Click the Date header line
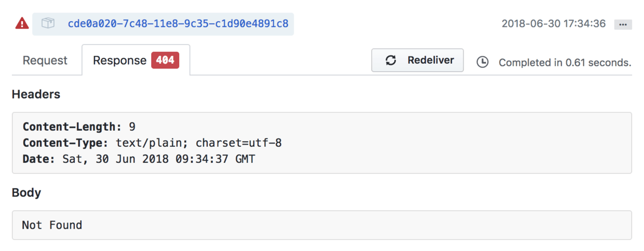Image resolution: width=644 pixels, height=251 pixels. [x=139, y=159]
